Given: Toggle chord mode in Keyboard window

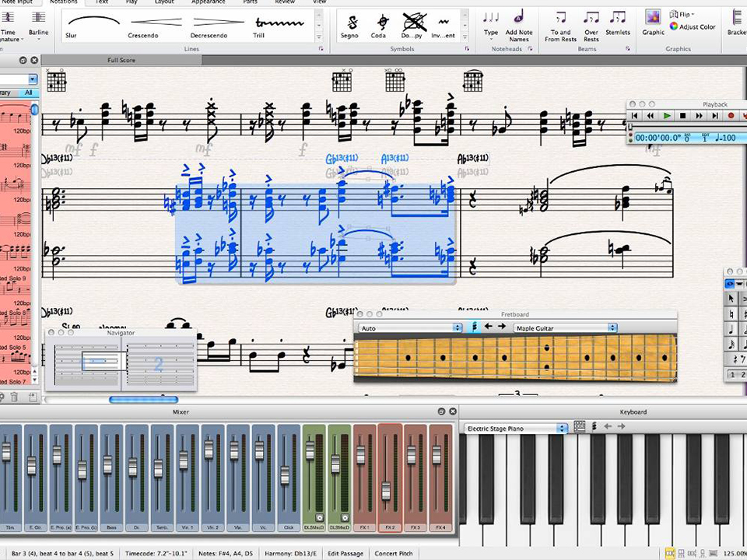Looking at the screenshot, I should (594, 427).
